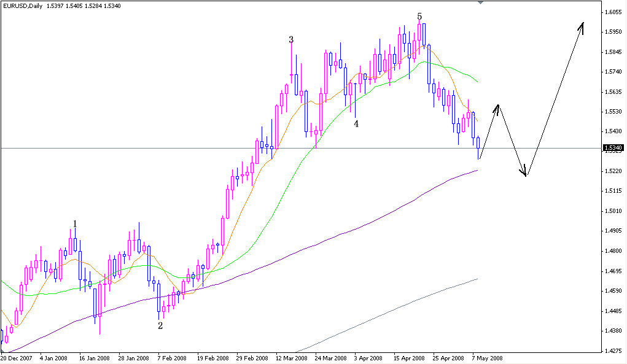
Task: Click the 4 Jan 2008 date label
Action: [53, 358]
